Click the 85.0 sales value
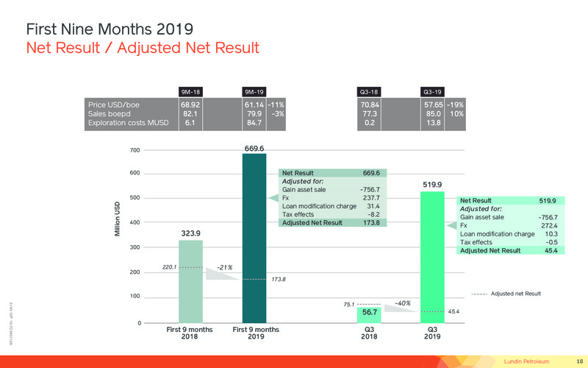The image size is (588, 368). (x=434, y=114)
